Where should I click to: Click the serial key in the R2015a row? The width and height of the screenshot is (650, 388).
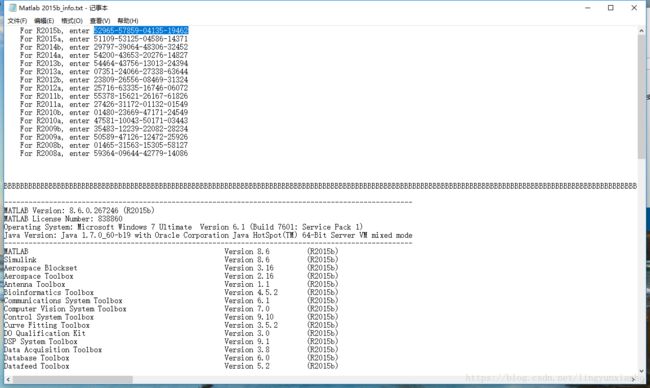click(141, 39)
